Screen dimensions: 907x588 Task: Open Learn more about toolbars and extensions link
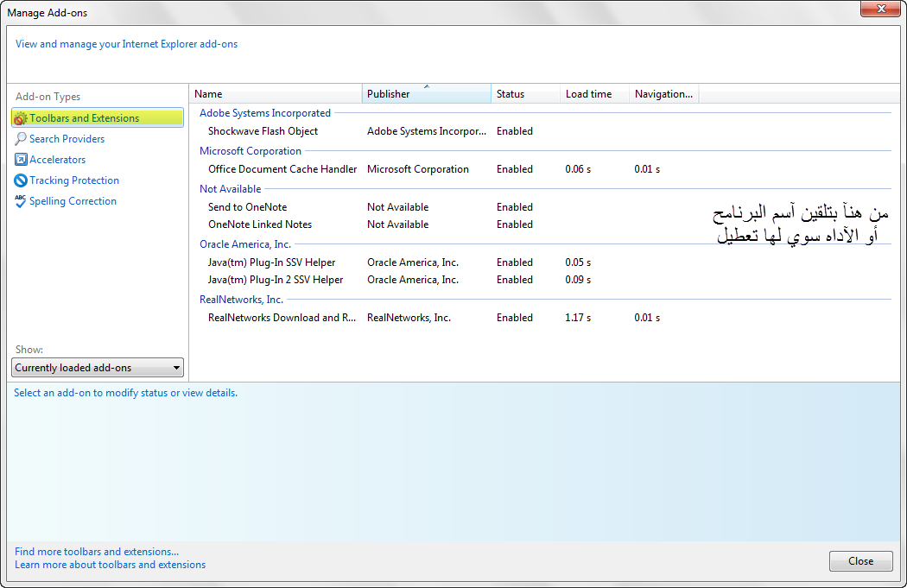[110, 565]
